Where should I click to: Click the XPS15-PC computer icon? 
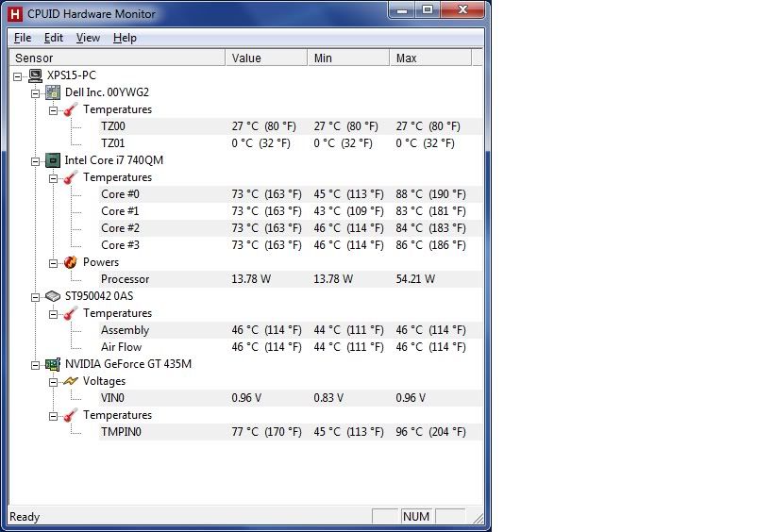click(x=35, y=75)
